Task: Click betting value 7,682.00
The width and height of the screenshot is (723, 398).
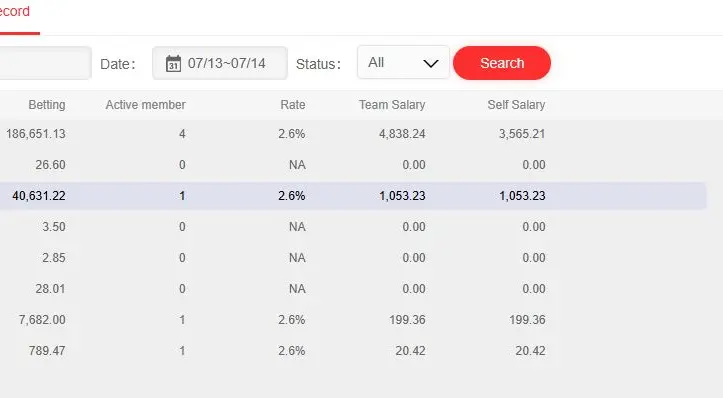Action: pyautogui.click(x=42, y=320)
